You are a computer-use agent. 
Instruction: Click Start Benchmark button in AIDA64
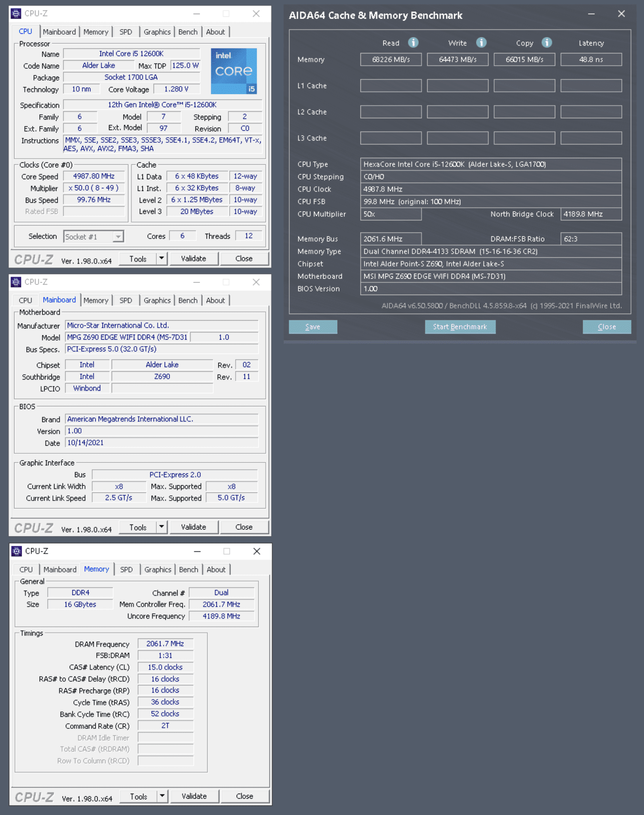pyautogui.click(x=460, y=327)
